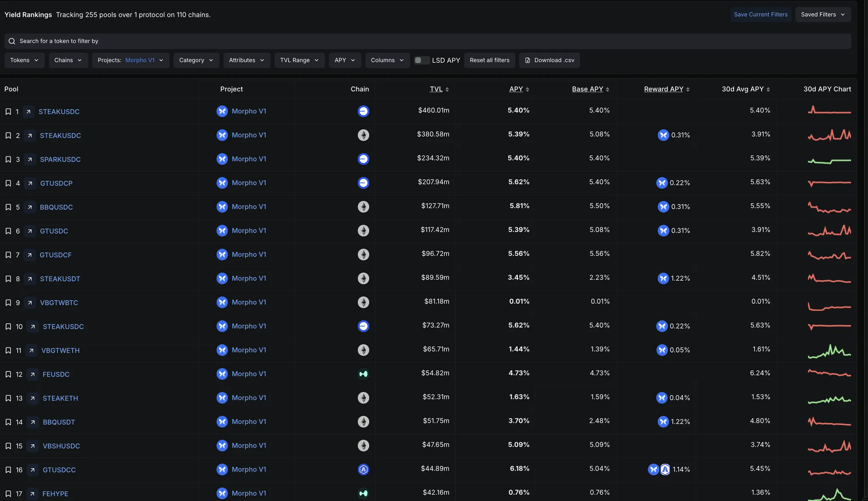Bookmark the VBGTWBTC pool
The height and width of the screenshot is (501, 868).
point(8,302)
